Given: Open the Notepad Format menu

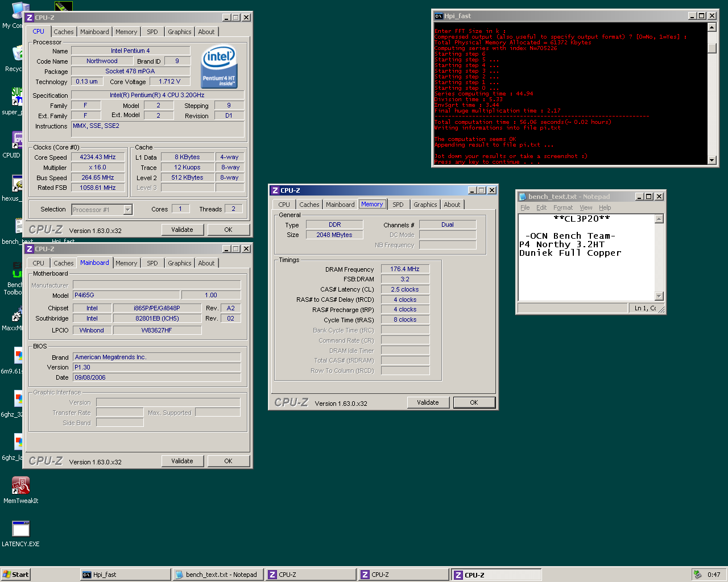Looking at the screenshot, I should tap(563, 207).
